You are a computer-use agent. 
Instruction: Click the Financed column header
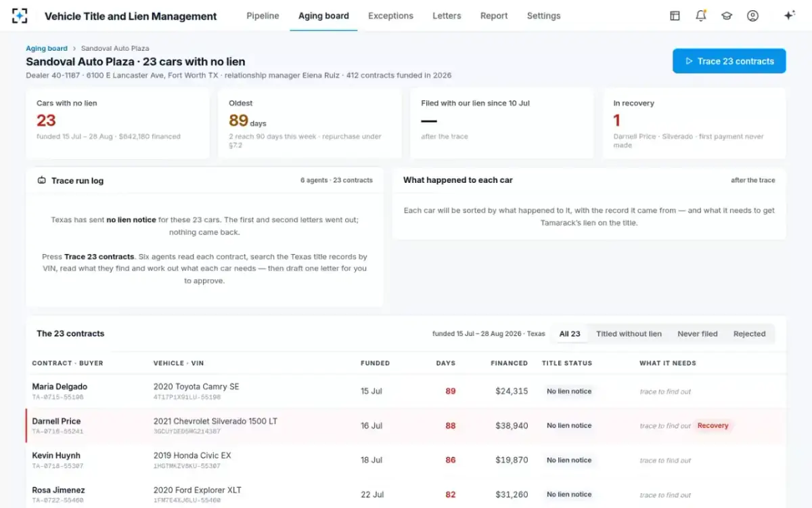pyautogui.click(x=509, y=364)
